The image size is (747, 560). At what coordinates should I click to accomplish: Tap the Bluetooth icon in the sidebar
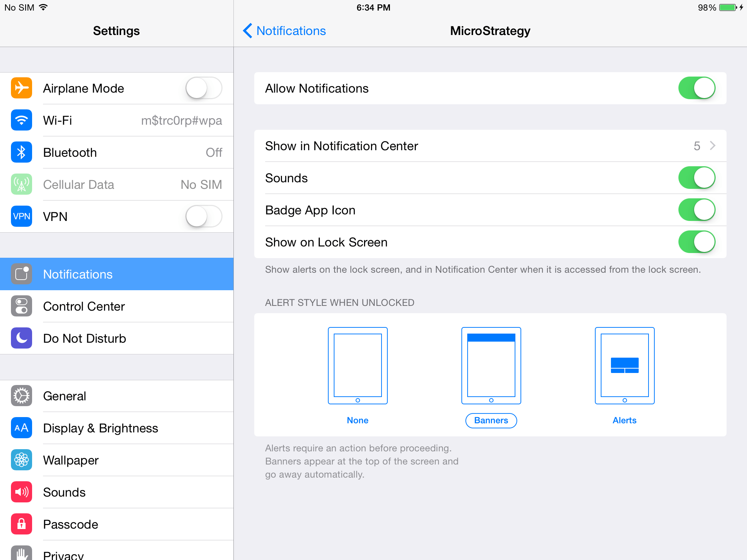tap(22, 152)
